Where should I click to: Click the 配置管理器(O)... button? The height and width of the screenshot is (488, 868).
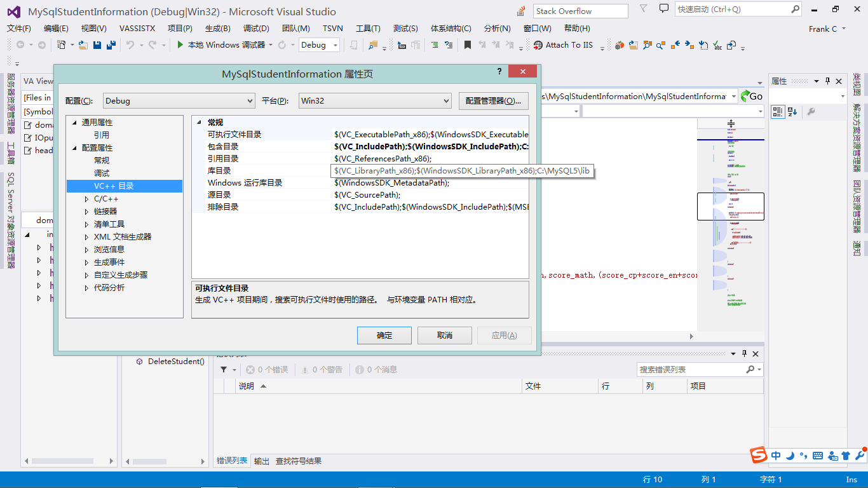[x=493, y=101]
